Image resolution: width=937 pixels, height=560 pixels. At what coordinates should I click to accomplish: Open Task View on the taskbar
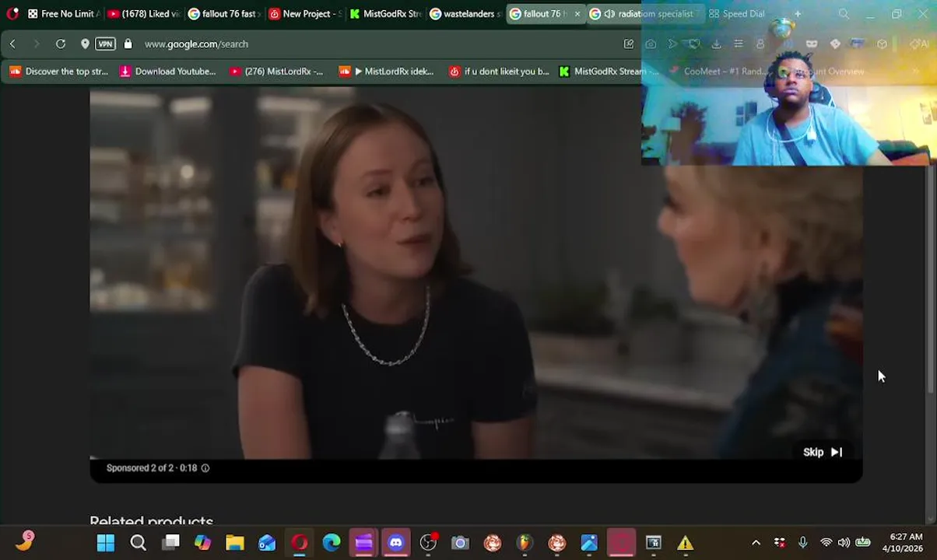point(170,543)
